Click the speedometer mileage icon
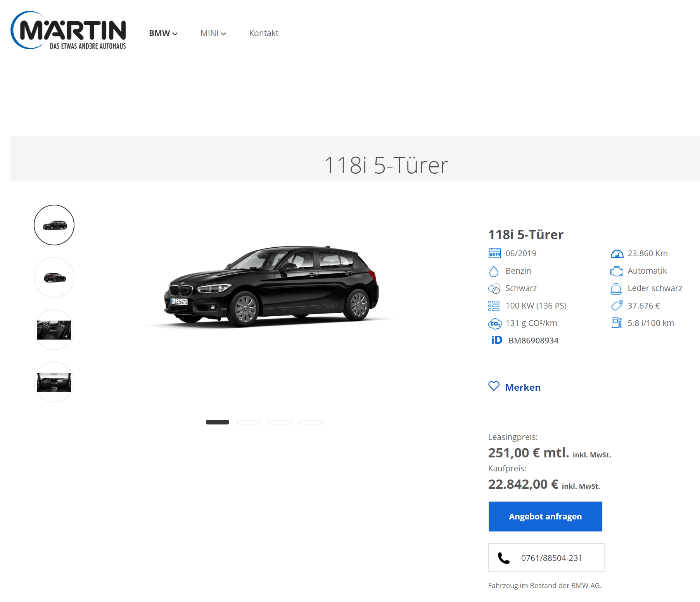700x602 pixels. click(x=617, y=254)
